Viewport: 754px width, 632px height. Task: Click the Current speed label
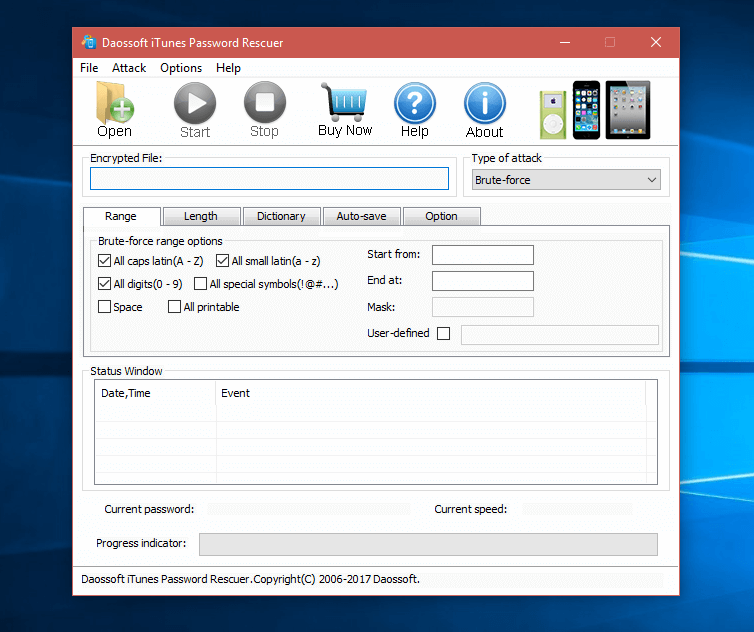point(471,509)
